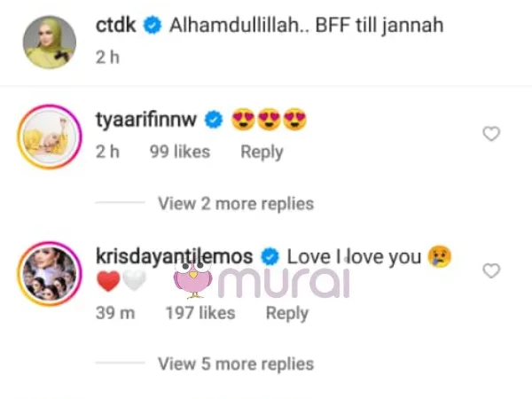Click verified badge next to ctdk
The height and width of the screenshot is (399, 532).
153,26
